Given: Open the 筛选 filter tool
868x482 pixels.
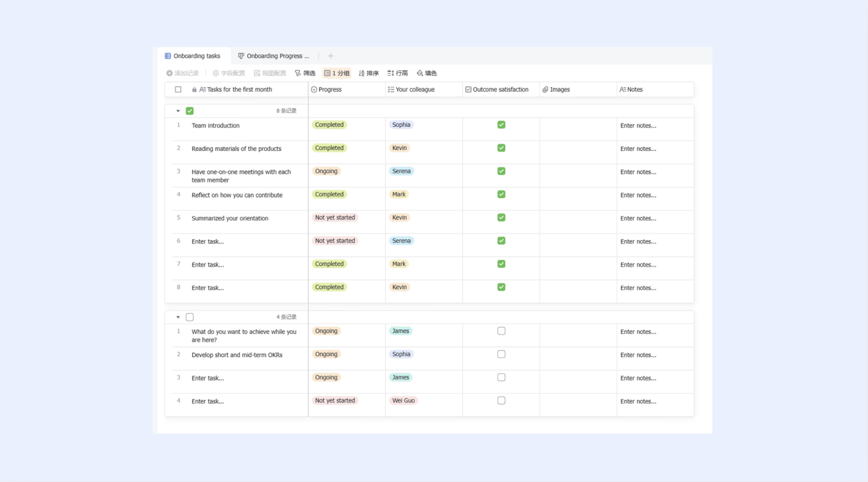Looking at the screenshot, I should (305, 73).
